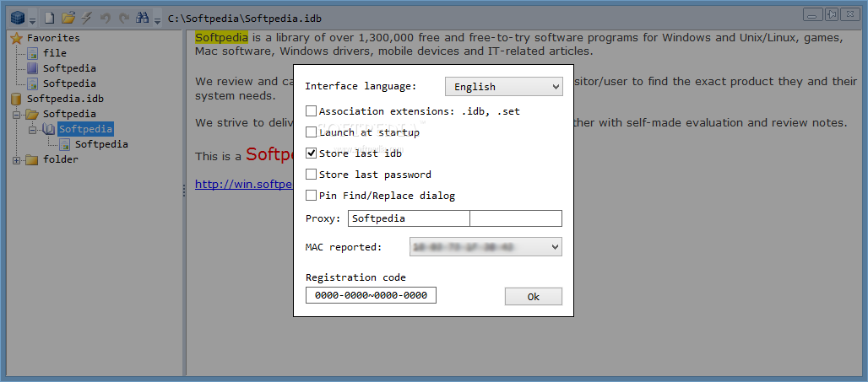868x382 pixels.
Task: Click the lightning bolt toolbar icon
Action: point(86,19)
